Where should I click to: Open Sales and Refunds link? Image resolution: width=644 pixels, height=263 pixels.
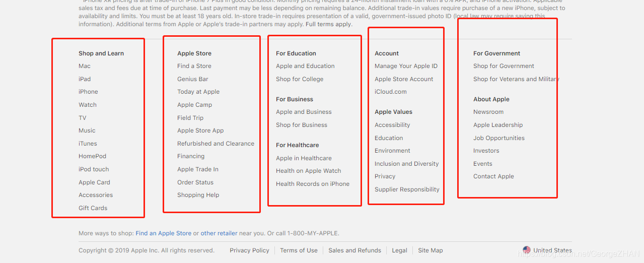pos(355,250)
